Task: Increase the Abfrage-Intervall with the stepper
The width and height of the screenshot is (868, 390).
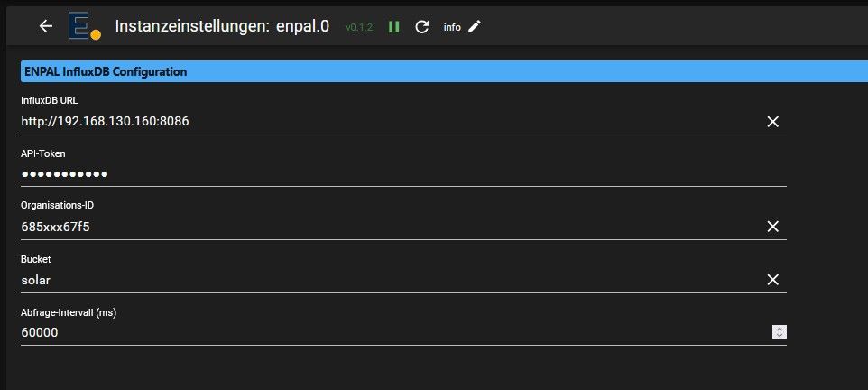Action: pyautogui.click(x=780, y=329)
